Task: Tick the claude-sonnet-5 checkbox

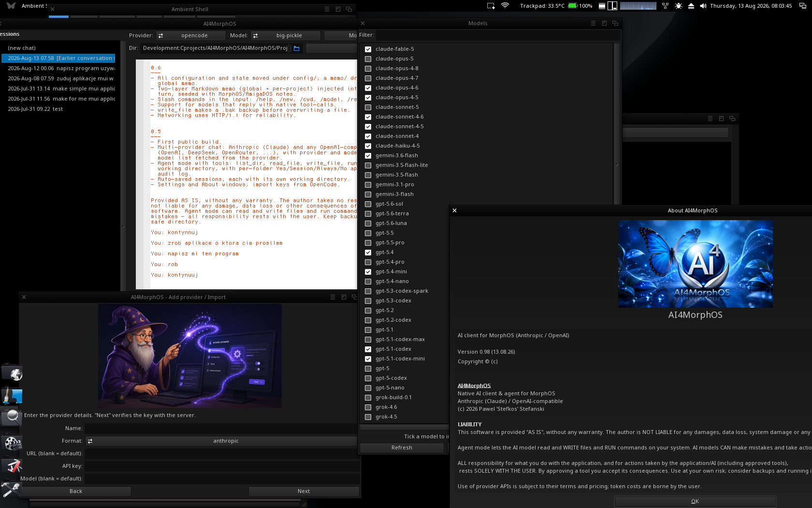Action: [368, 107]
